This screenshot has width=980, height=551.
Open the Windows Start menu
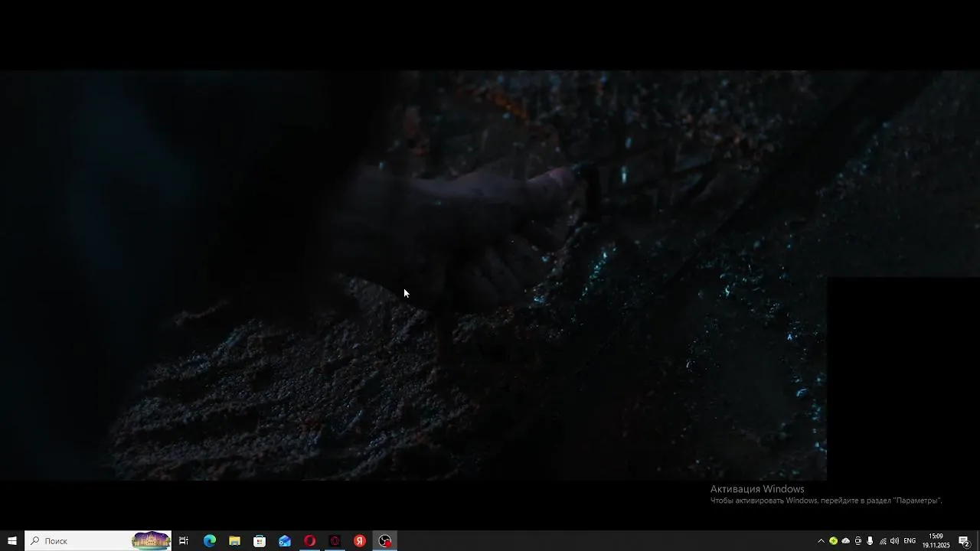[12, 541]
